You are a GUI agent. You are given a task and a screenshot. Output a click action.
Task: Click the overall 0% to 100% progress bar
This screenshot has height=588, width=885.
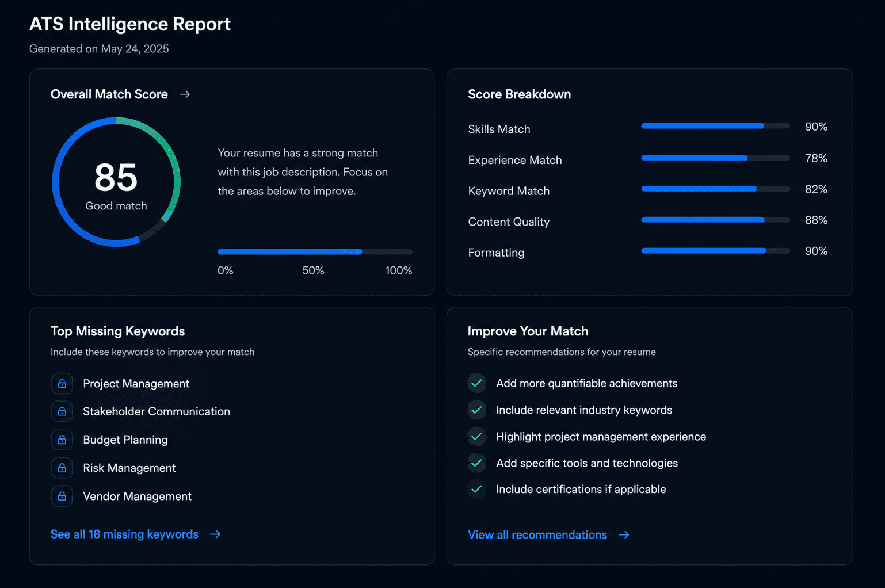coord(315,251)
